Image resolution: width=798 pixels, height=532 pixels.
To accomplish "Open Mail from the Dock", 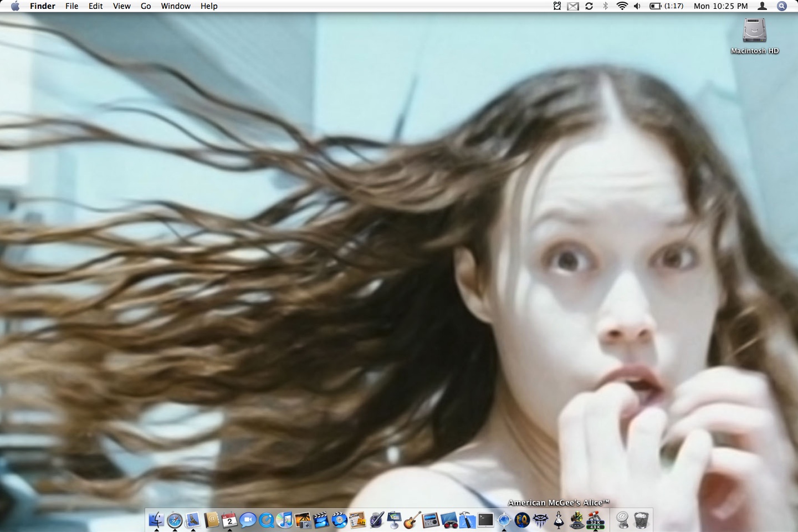I will coord(193,520).
